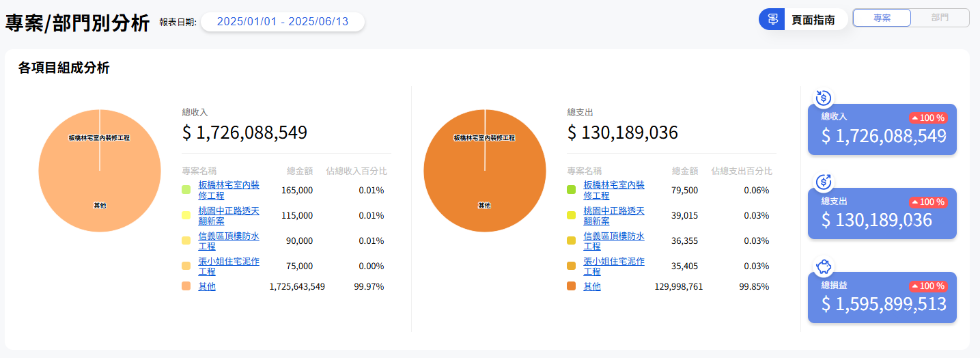Viewport: 980px width, 358px height.
Task: Click the expense amount 39,015
Action: (684, 215)
